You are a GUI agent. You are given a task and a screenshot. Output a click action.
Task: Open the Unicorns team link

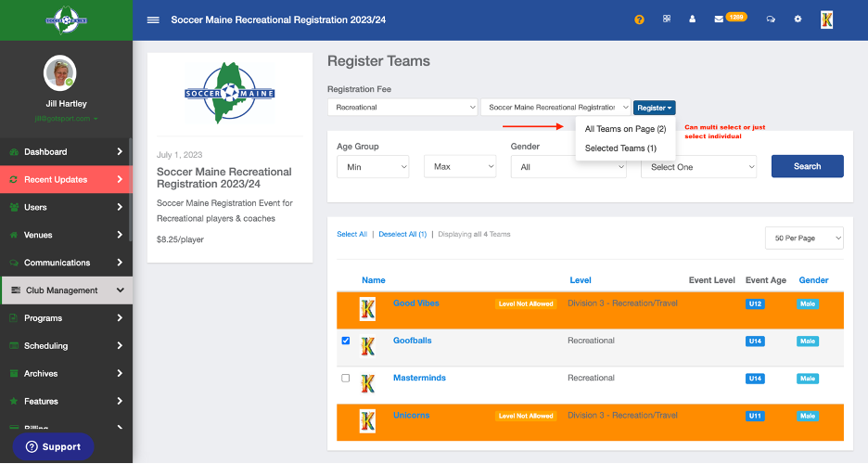pyautogui.click(x=412, y=415)
